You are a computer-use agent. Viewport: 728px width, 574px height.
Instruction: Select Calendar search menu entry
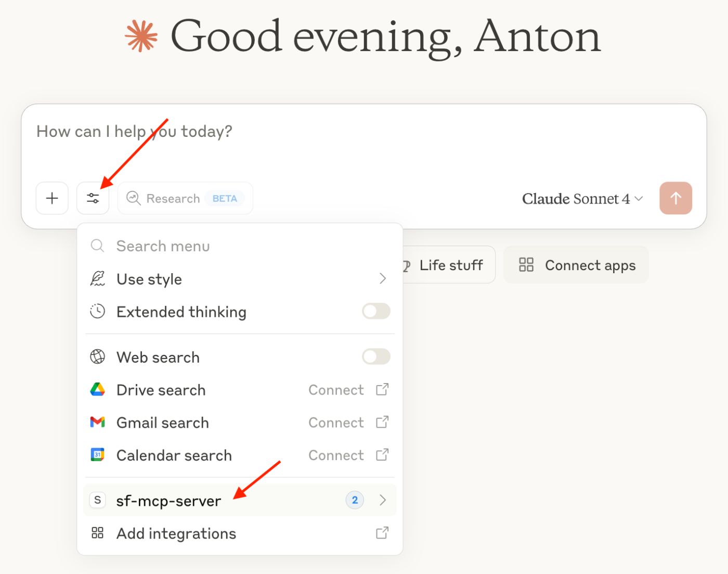240,455
